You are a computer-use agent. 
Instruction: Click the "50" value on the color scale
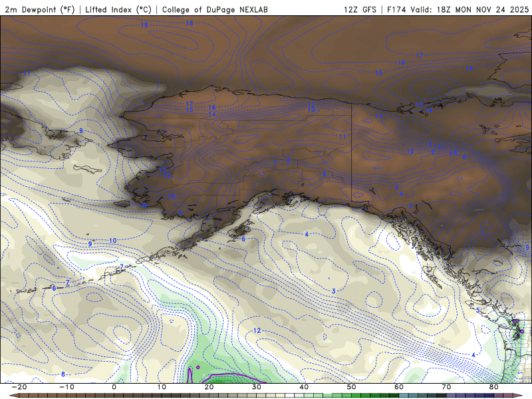click(352, 387)
